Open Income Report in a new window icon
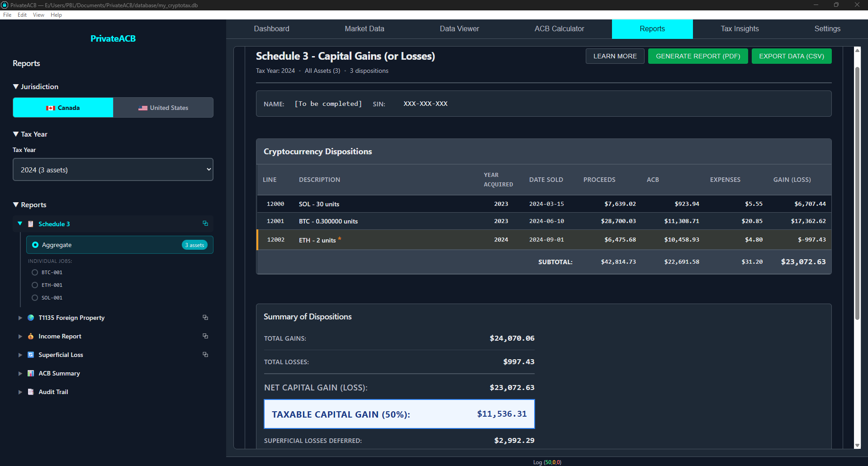The image size is (868, 466). (x=205, y=336)
